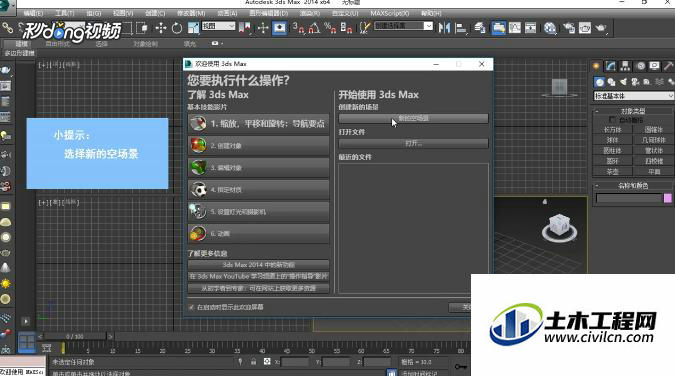Toggle the modeling ribbon display
The image size is (675, 376).
[x=498, y=28]
